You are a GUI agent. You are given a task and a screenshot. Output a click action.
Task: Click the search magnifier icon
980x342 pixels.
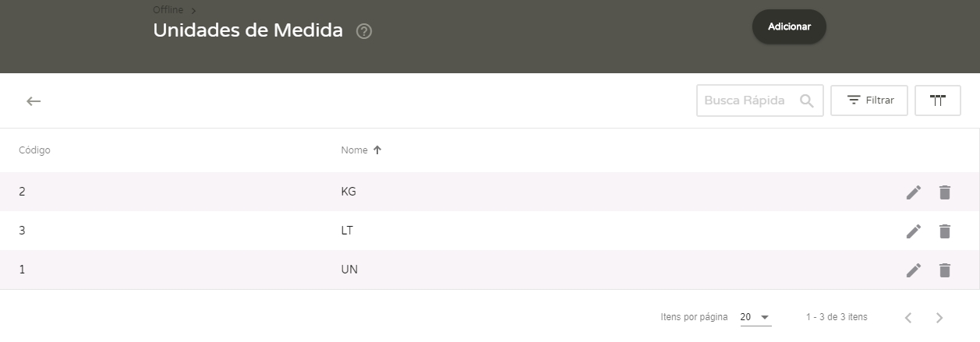[807, 100]
